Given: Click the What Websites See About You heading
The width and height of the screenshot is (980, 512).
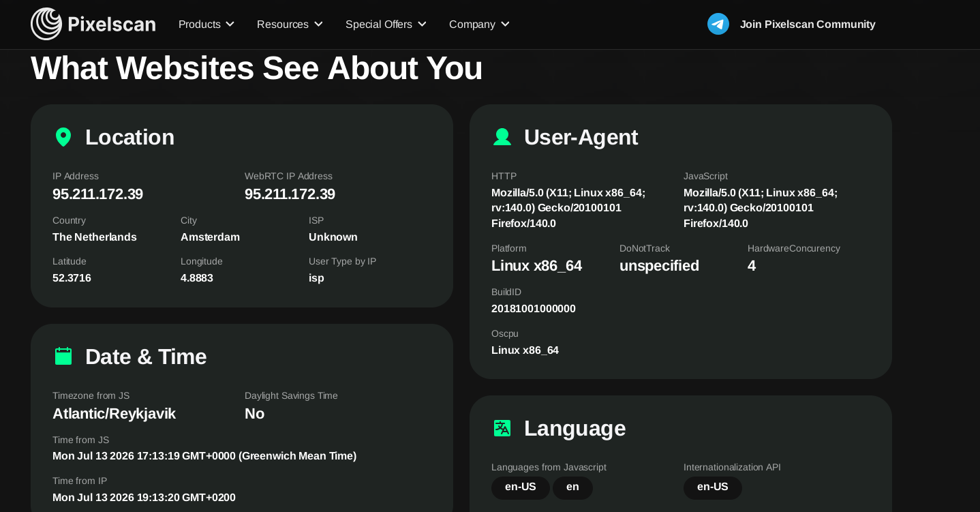Looking at the screenshot, I should click(256, 68).
